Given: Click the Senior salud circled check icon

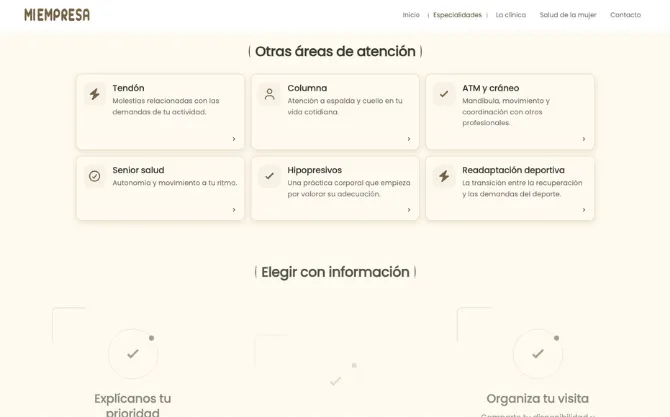Looking at the screenshot, I should pyautogui.click(x=94, y=176).
